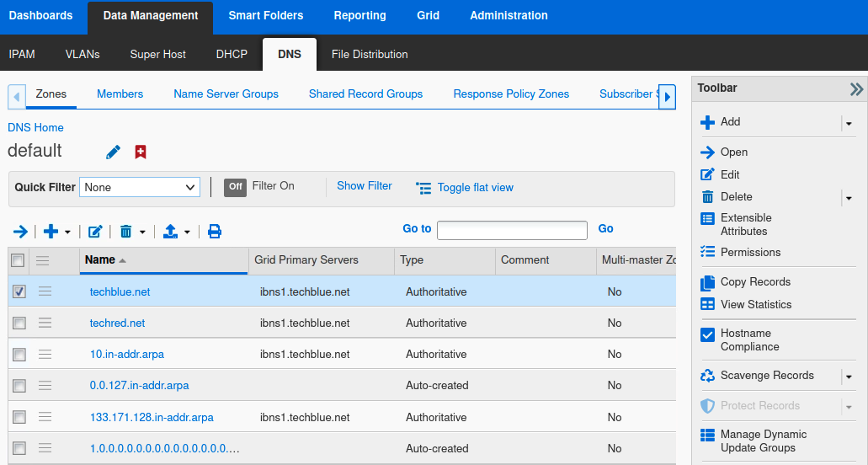Open View Statistics from the Toolbar panel
The height and width of the screenshot is (465, 868).
click(x=755, y=304)
